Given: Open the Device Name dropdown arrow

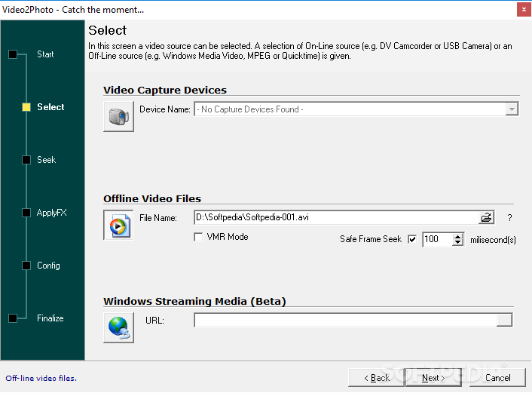Looking at the screenshot, I should [x=512, y=109].
